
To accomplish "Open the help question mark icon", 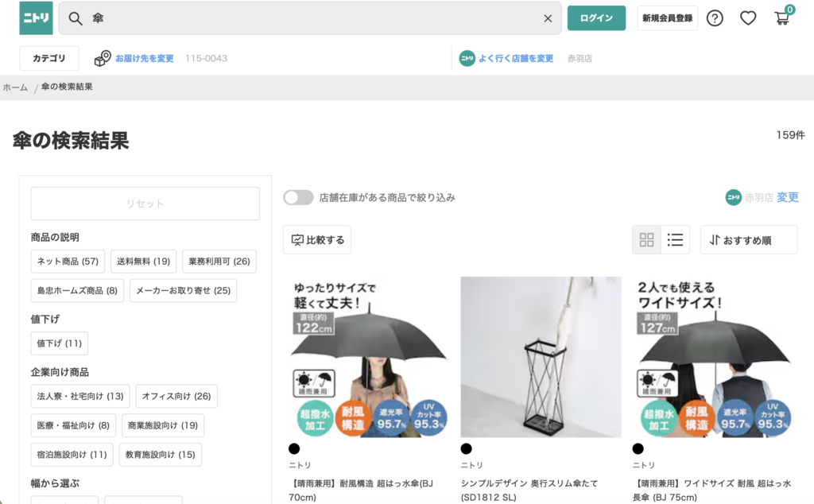I will point(715,18).
